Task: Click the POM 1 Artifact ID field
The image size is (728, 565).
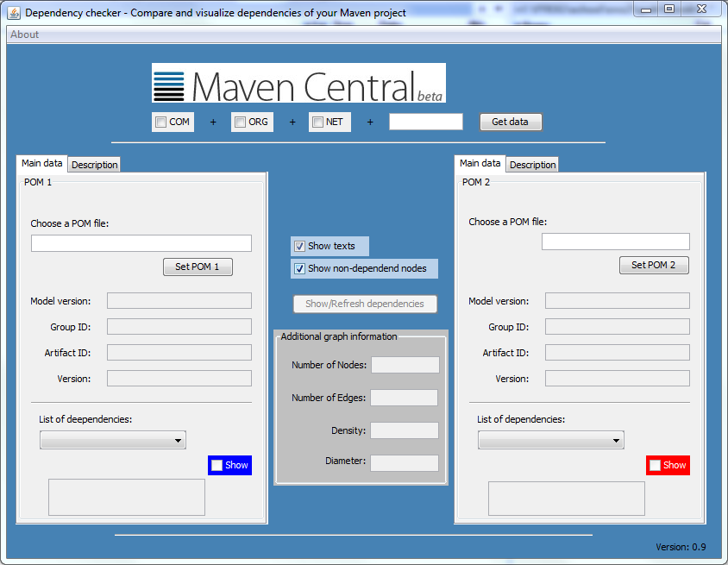Action: click(x=179, y=353)
